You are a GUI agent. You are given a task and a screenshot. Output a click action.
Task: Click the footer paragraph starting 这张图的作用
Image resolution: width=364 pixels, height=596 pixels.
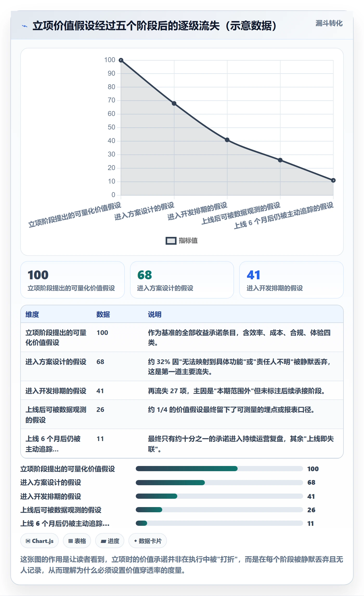click(182, 565)
